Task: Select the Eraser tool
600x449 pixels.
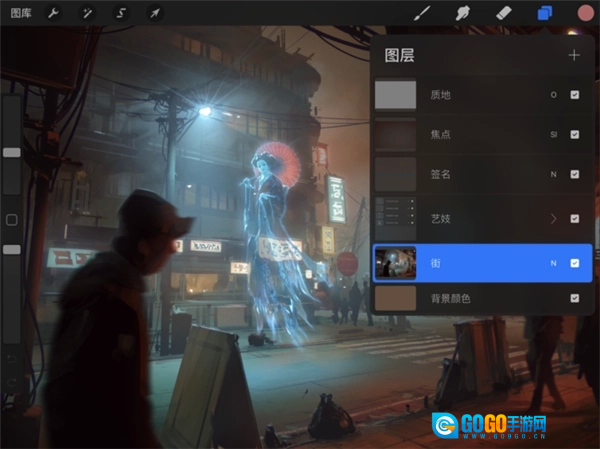Action: pos(505,13)
